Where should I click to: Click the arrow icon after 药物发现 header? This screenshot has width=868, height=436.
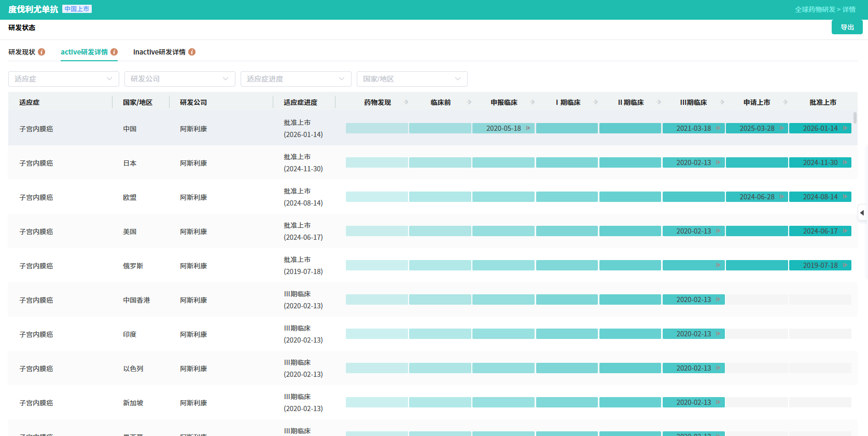(406, 102)
